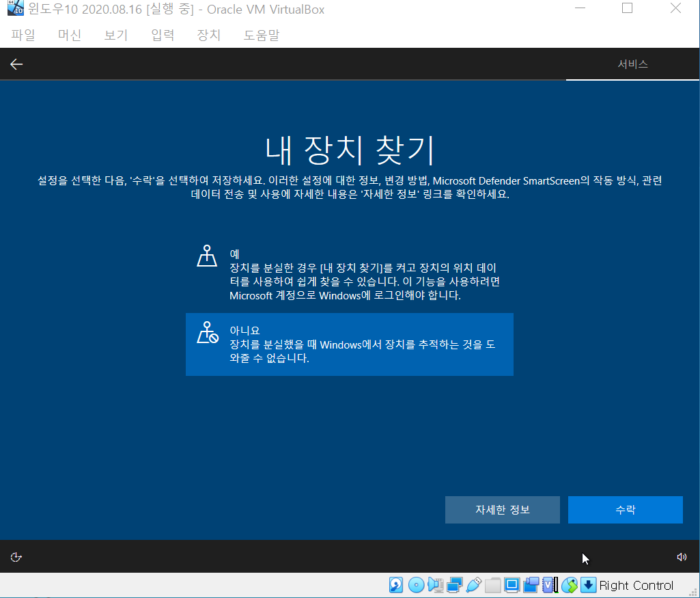The width and height of the screenshot is (700, 598).
Task: Open the USB devices status icon
Action: (474, 585)
